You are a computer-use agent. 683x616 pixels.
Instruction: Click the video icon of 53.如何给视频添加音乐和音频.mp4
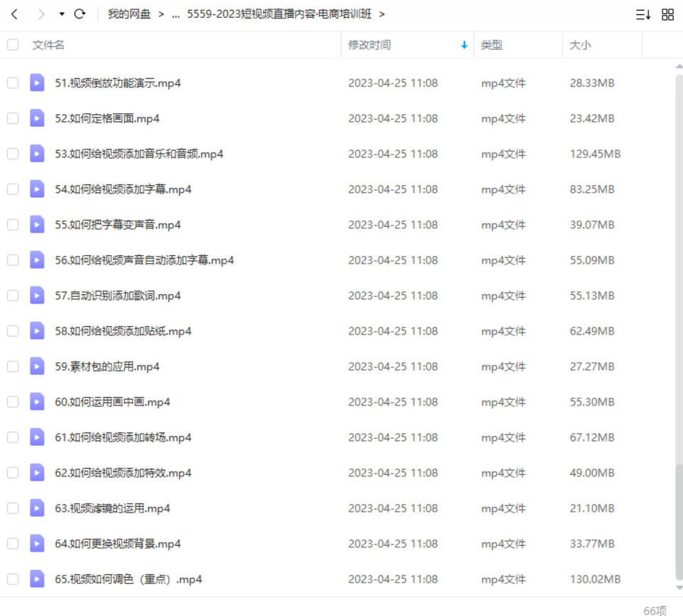[x=37, y=154]
